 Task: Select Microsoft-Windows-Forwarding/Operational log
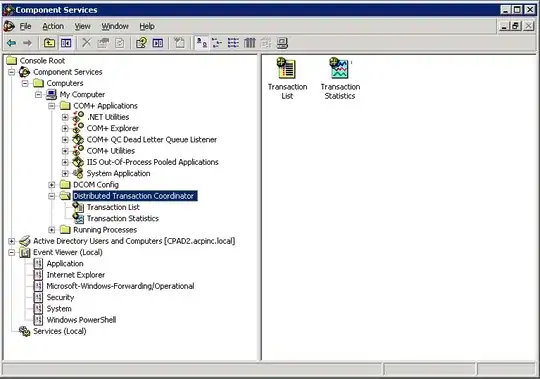(x=120, y=286)
